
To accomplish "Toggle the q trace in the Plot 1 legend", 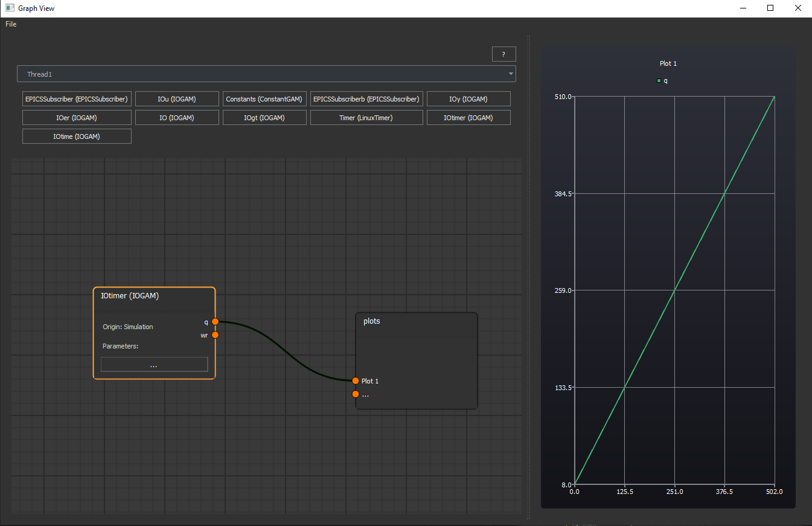I will (x=661, y=80).
